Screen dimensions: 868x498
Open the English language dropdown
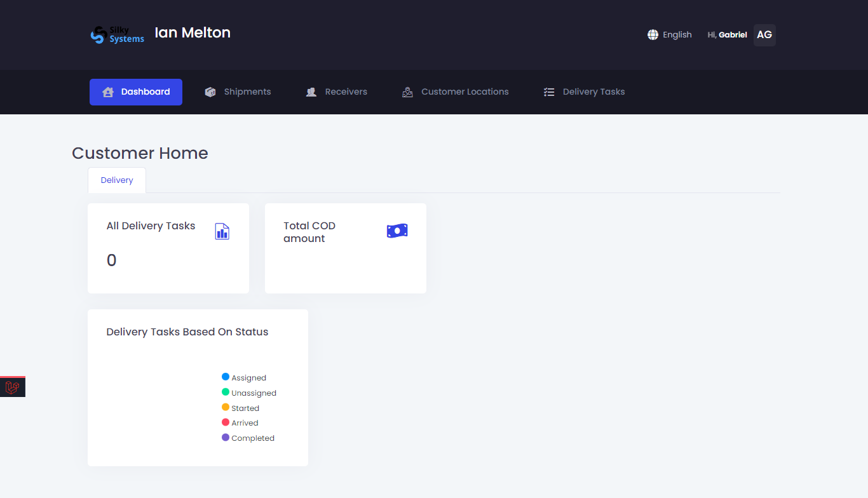tap(677, 35)
